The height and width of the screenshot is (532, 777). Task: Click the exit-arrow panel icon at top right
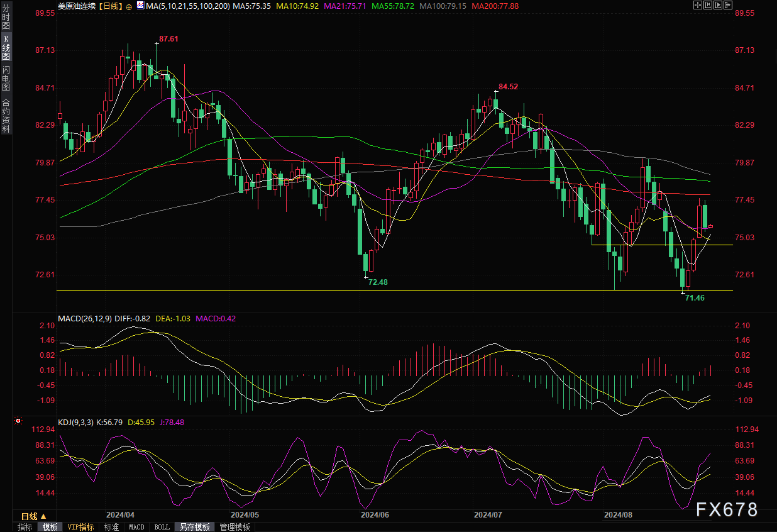pos(728,6)
